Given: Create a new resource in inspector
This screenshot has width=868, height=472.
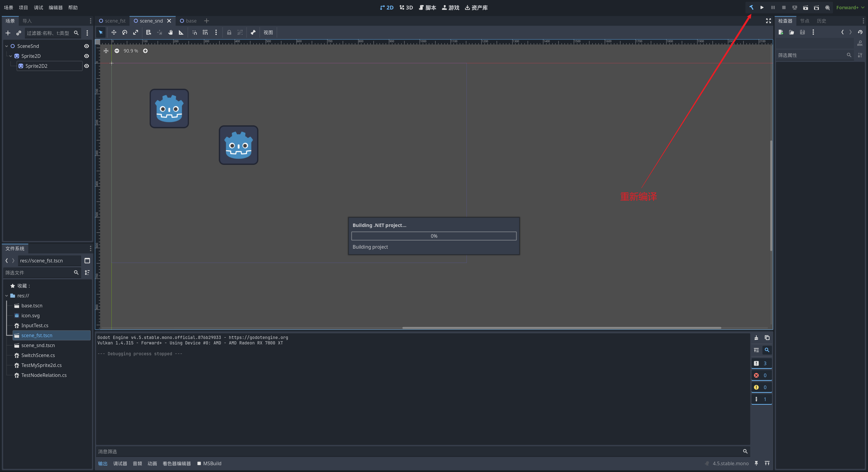Looking at the screenshot, I should [781, 32].
